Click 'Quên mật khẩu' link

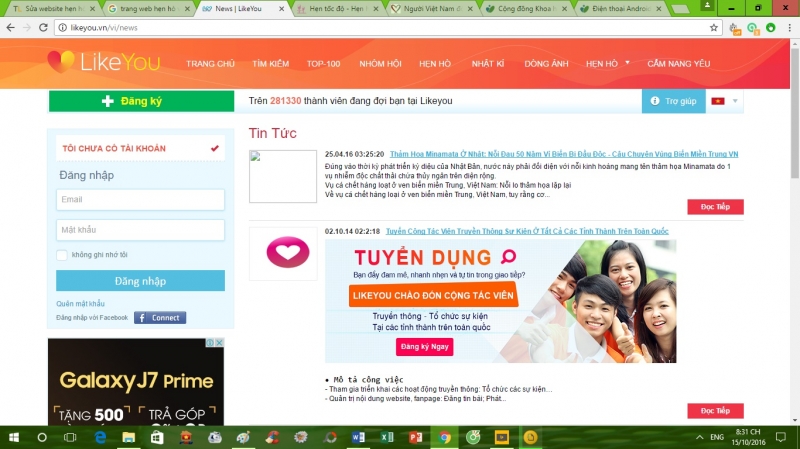(x=80, y=304)
